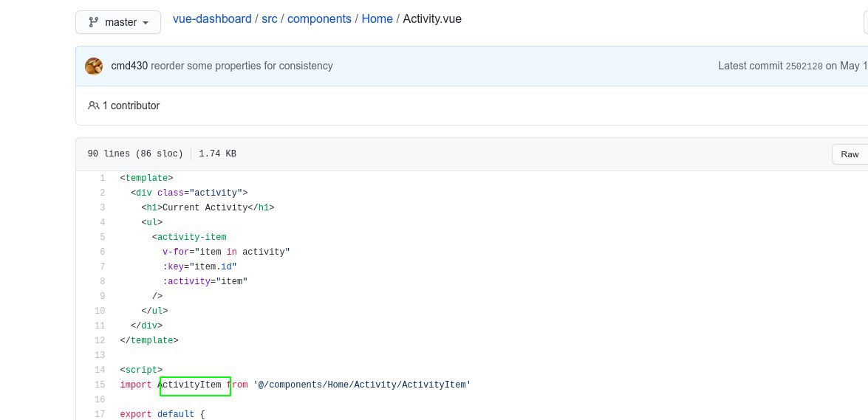Click the ActivityItem identifier on line 15
Image resolution: width=868 pixels, height=420 pixels.
pyautogui.click(x=190, y=385)
